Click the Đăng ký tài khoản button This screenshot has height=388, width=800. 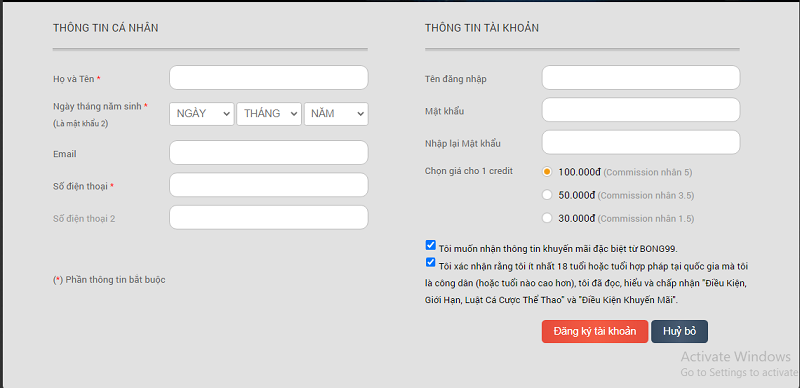(595, 331)
